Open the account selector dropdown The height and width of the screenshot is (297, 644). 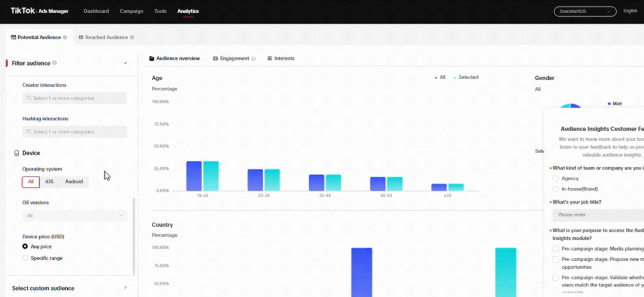pyautogui.click(x=585, y=11)
